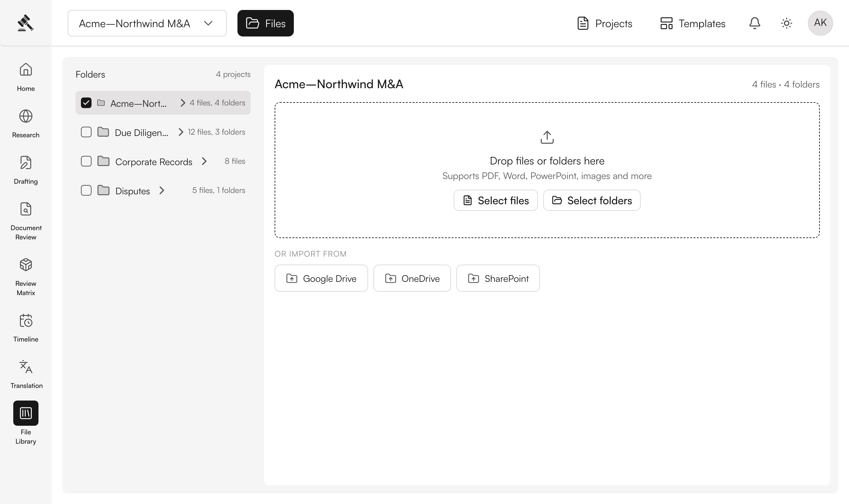Expand the Corporate Records chevron
Image resolution: width=849 pixels, height=504 pixels.
204,161
